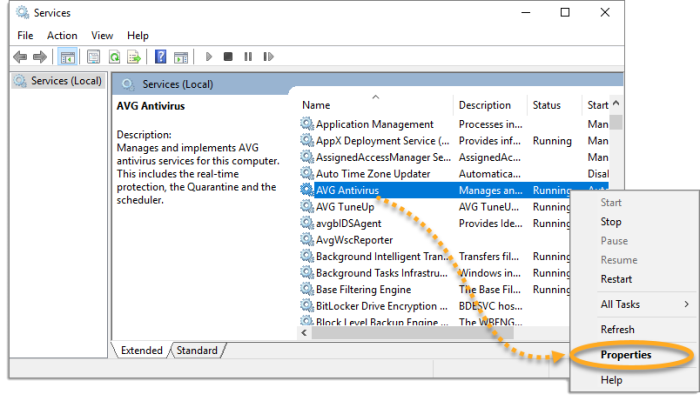The image size is (700, 401).
Task: Open the File menu
Action: (25, 35)
